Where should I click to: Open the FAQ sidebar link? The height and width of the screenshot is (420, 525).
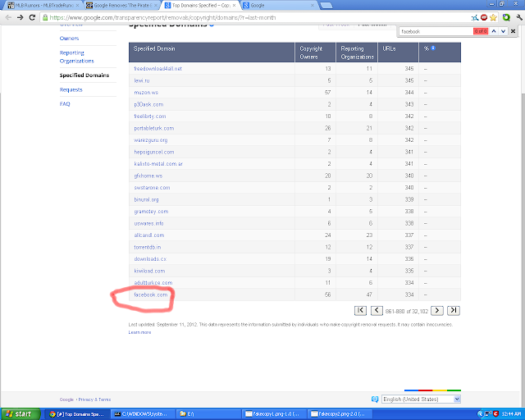click(65, 104)
